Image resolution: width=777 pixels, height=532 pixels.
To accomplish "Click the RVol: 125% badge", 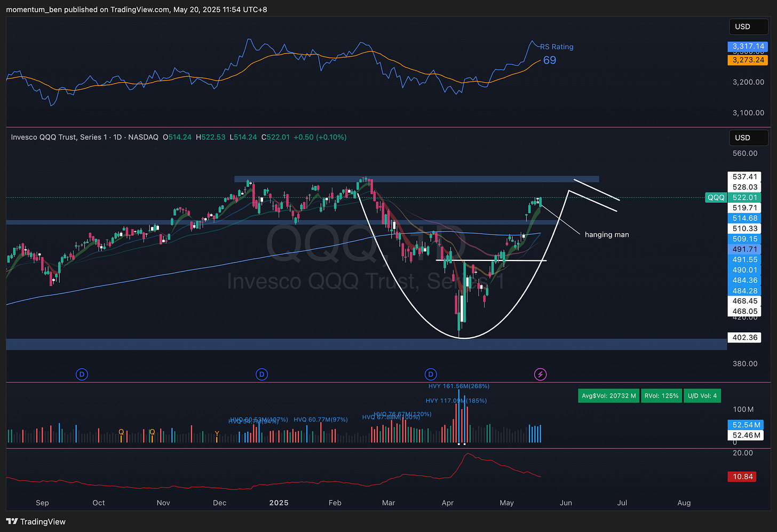I will pos(661,396).
